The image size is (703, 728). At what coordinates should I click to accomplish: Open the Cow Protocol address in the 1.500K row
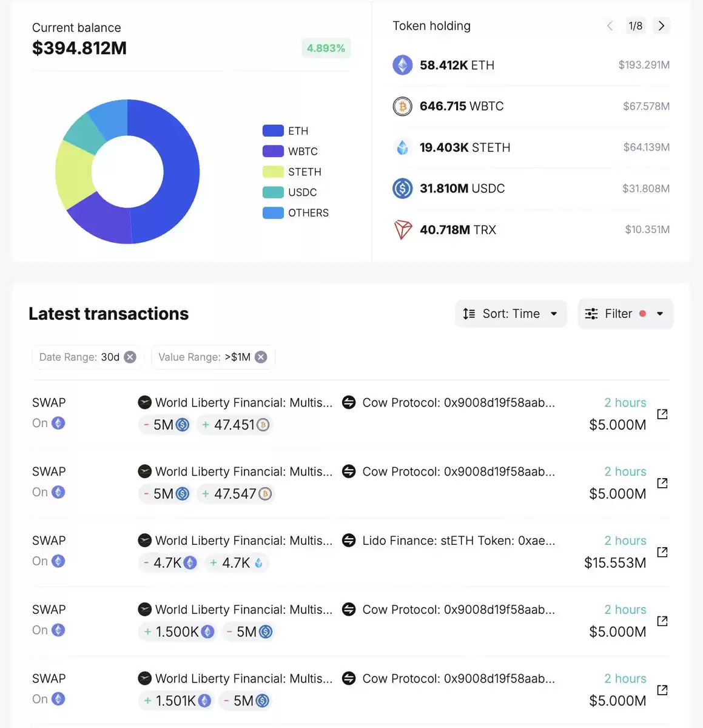pyautogui.click(x=459, y=610)
